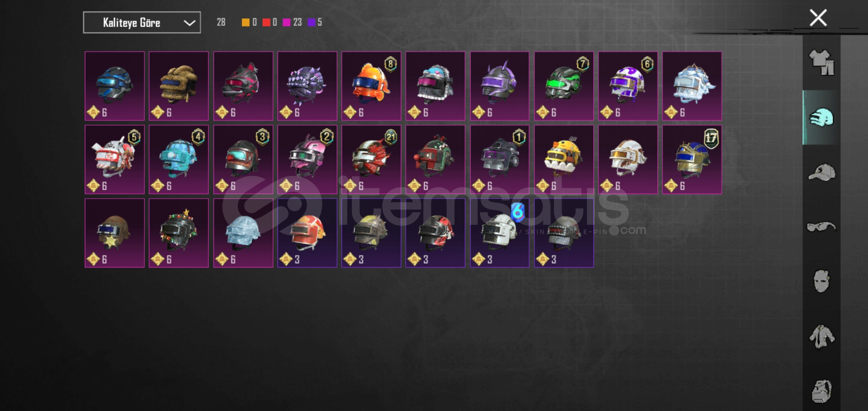Viewport: 868px width, 411px height.
Task: Select the green visor helmet with badge 7
Action: point(564,86)
